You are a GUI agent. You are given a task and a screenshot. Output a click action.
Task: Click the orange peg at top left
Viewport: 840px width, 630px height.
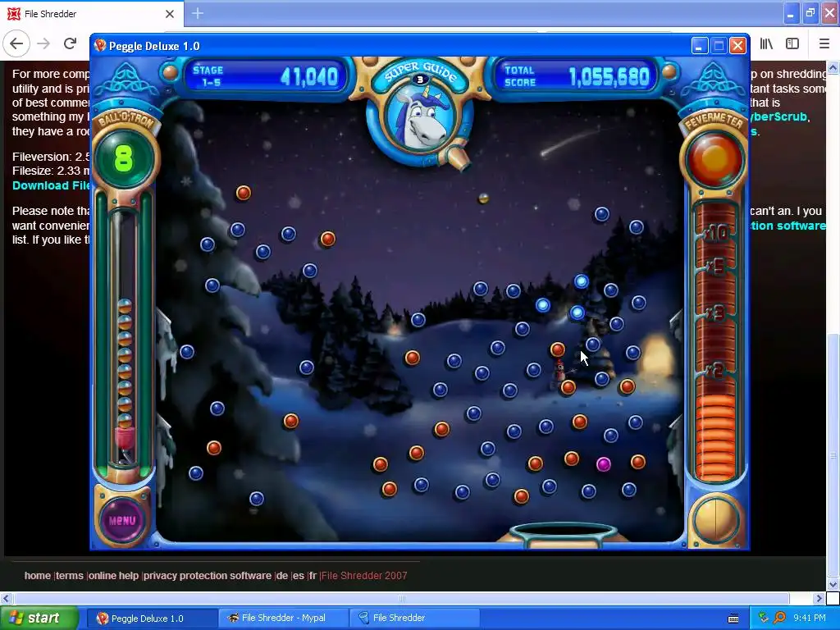point(244,192)
